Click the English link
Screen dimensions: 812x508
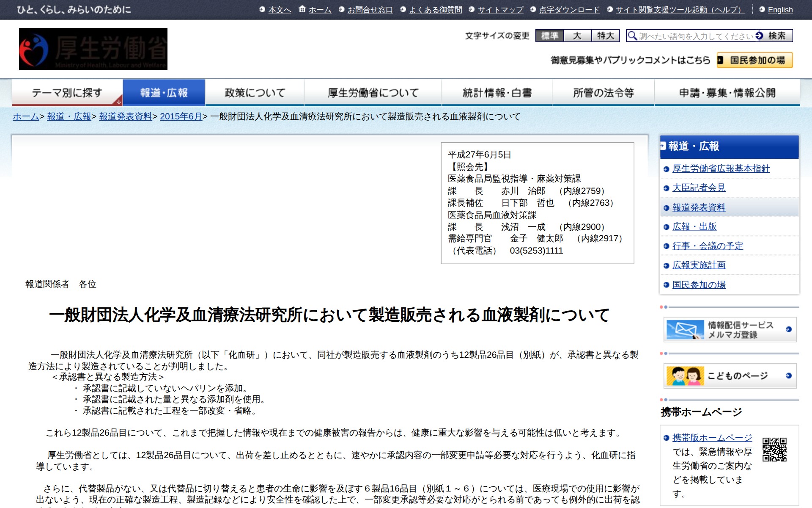click(780, 10)
